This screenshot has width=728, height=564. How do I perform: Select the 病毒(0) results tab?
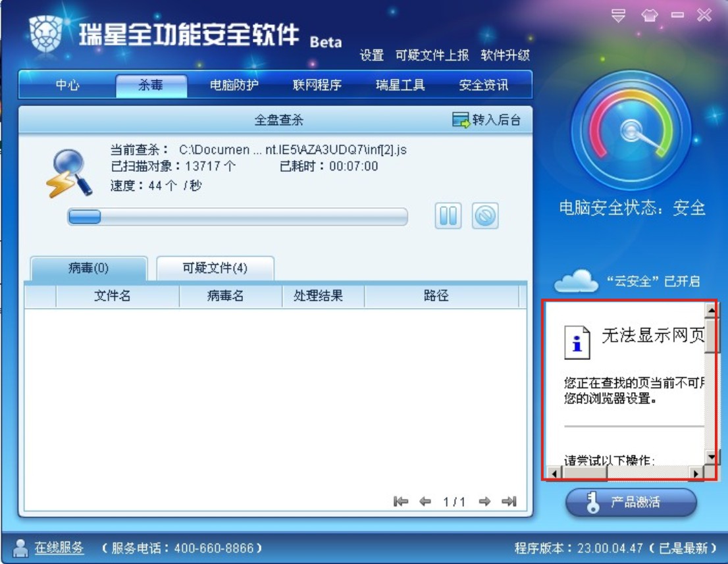(89, 269)
